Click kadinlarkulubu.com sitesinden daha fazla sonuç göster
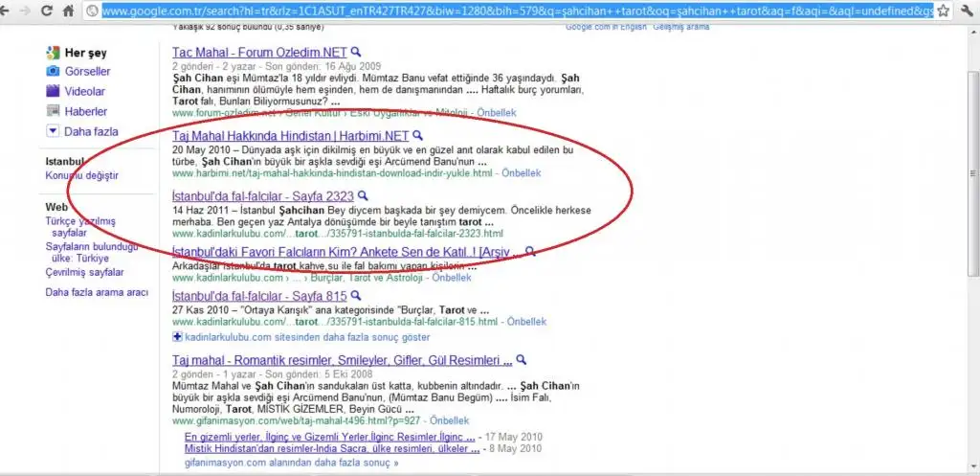980x476 pixels. [x=307, y=337]
